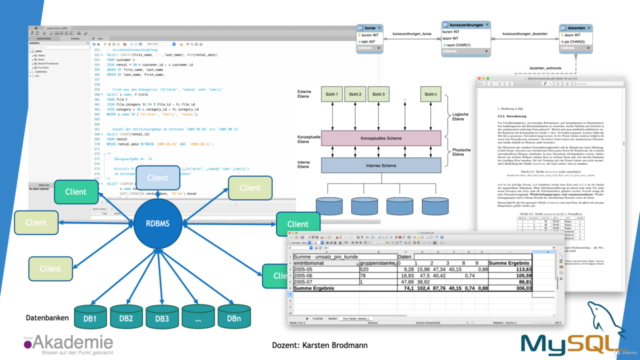The image size is (640, 360).
Task: Beautify query with the broom icon
Action: (187, 44)
